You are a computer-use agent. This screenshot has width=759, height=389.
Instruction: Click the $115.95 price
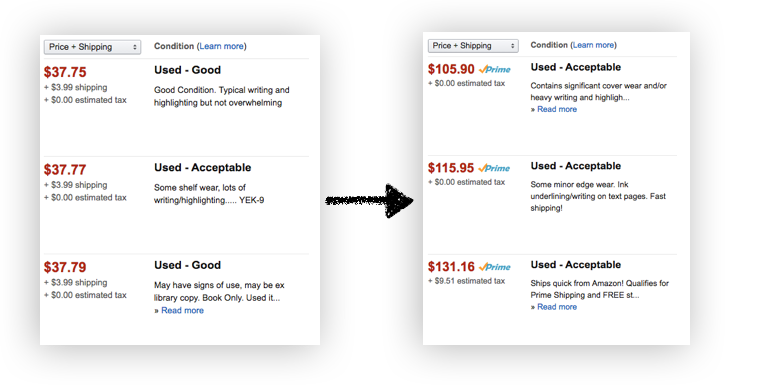[x=451, y=168]
